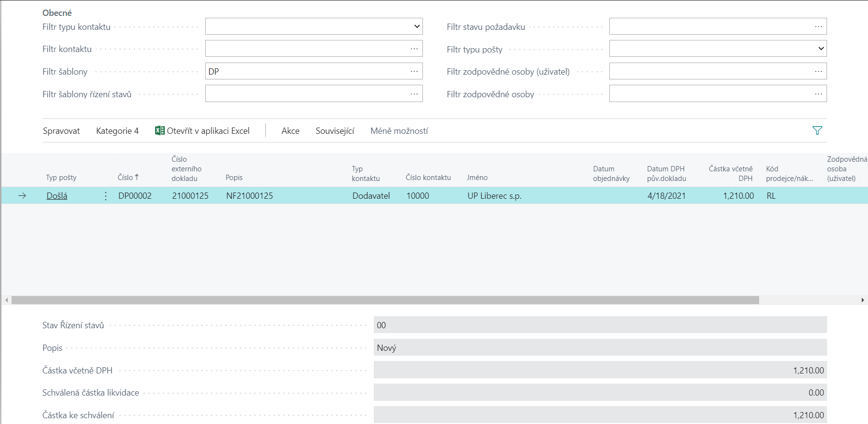
Task: Click the Excel icon in the toolbar
Action: 159,130
